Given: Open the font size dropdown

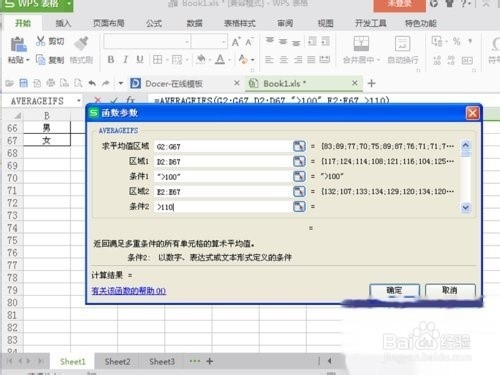Looking at the screenshot, I should coord(224,42).
